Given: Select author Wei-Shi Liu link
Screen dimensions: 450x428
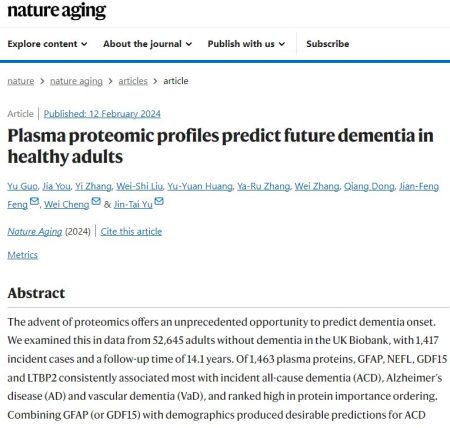Looking at the screenshot, I should [139, 186].
